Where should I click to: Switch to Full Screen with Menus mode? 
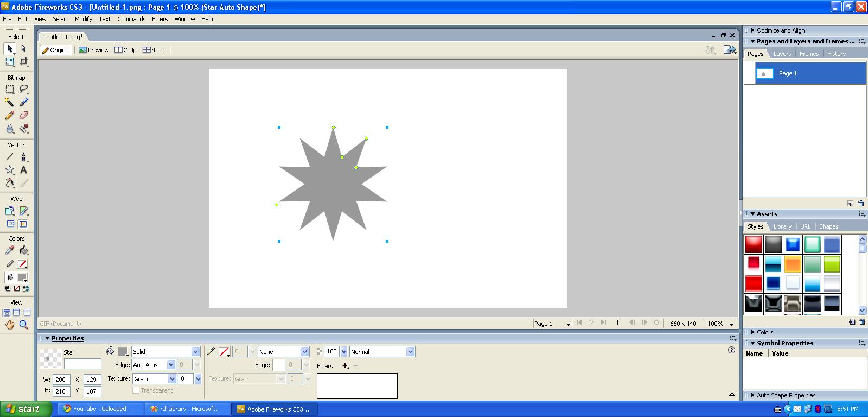16,313
